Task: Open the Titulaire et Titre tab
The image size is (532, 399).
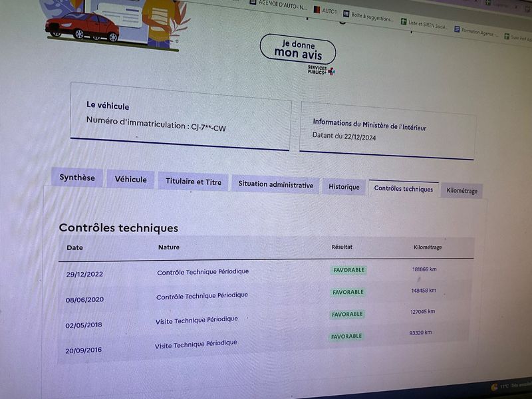Action: click(194, 182)
